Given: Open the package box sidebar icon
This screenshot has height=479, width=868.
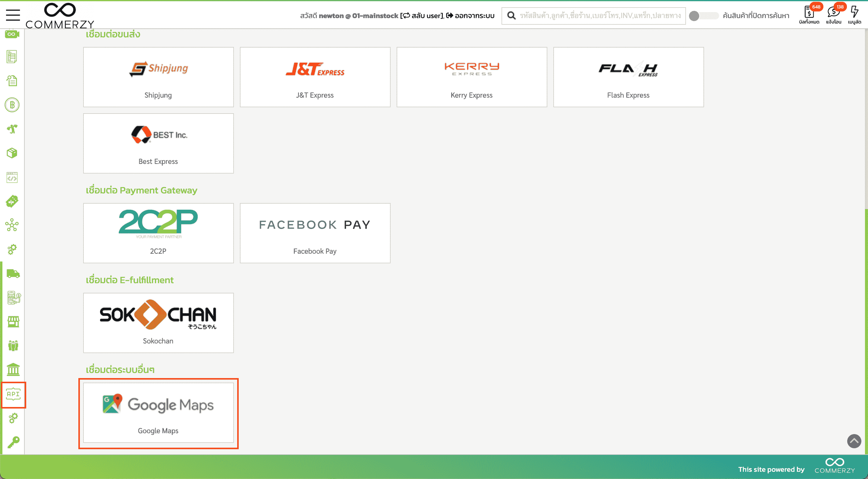Looking at the screenshot, I should click(12, 153).
